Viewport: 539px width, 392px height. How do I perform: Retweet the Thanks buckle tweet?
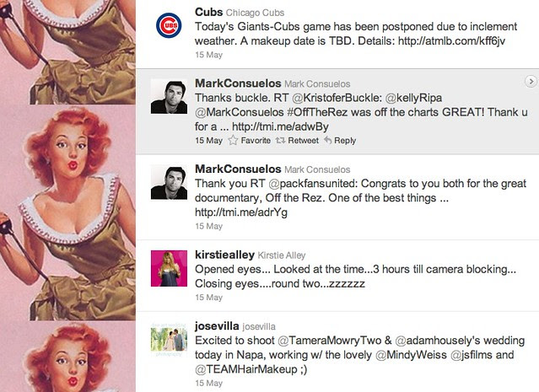pyautogui.click(x=298, y=140)
